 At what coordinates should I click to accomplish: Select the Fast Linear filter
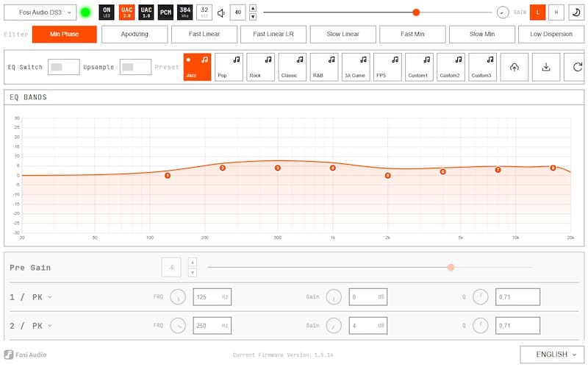click(x=204, y=34)
